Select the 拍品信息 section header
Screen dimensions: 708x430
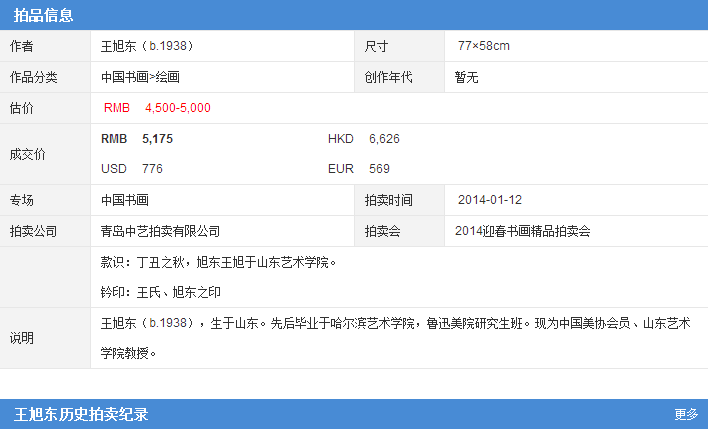[43, 14]
